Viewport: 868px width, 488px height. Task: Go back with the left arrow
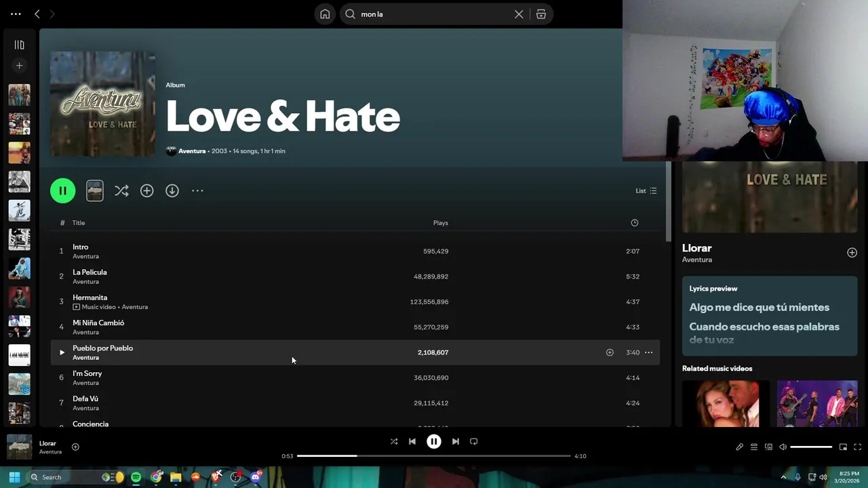(37, 14)
